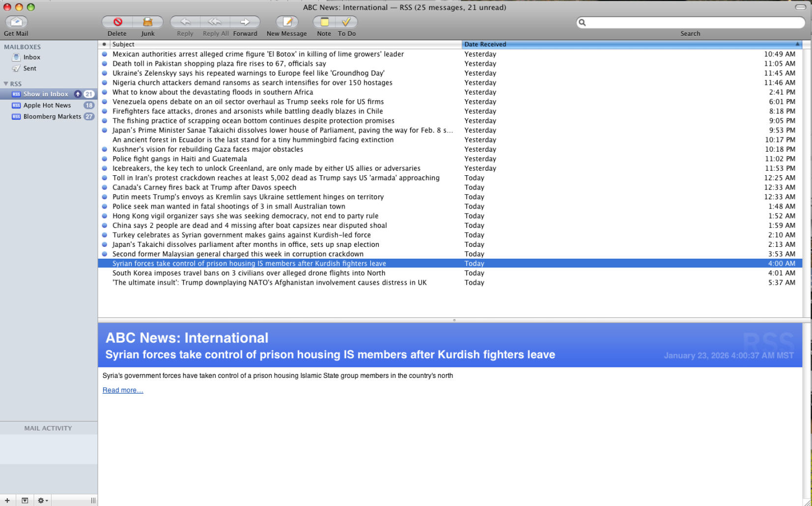Select the 'El Botox' Mexican authorities message
Screen dimensions: 812x506
[450, 54]
